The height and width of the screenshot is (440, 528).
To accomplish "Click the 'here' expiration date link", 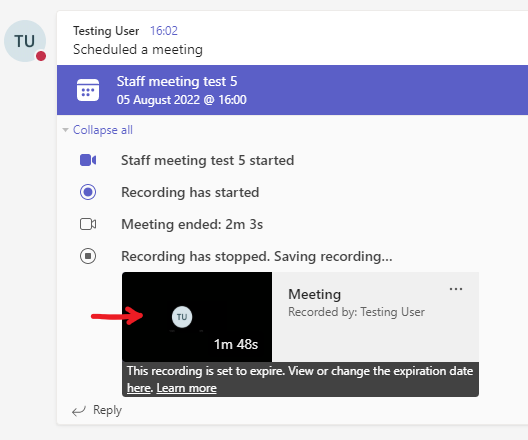I will [x=138, y=388].
